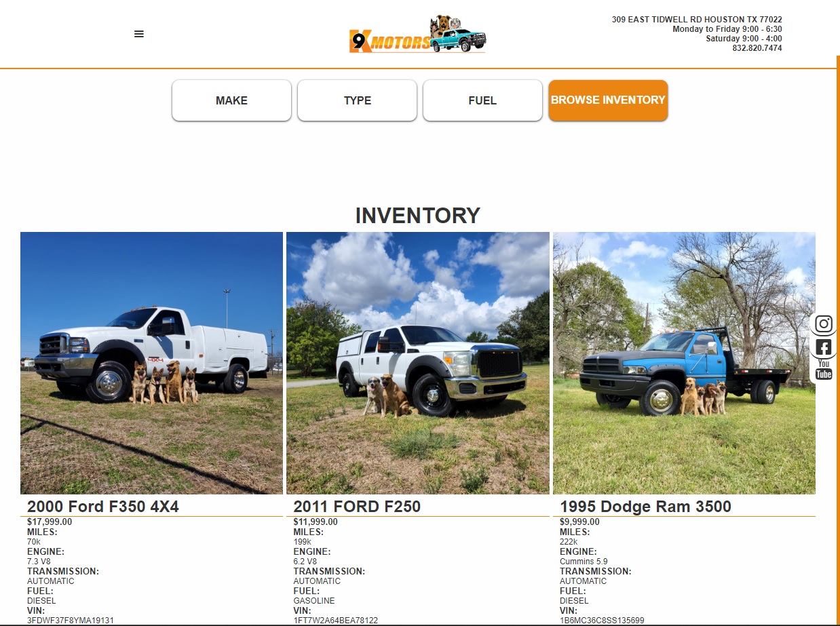The height and width of the screenshot is (626, 840).
Task: Open the Instagram social icon
Action: pos(824,324)
